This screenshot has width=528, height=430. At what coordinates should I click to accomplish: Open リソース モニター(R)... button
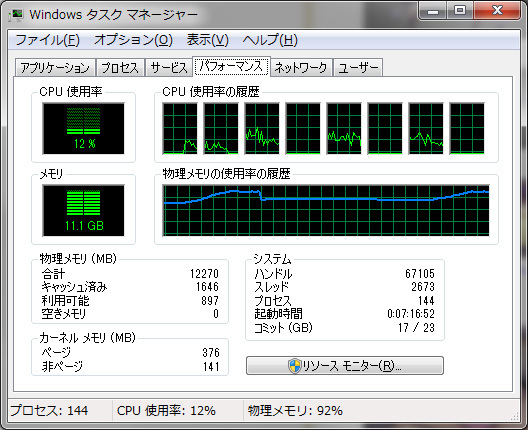click(345, 366)
